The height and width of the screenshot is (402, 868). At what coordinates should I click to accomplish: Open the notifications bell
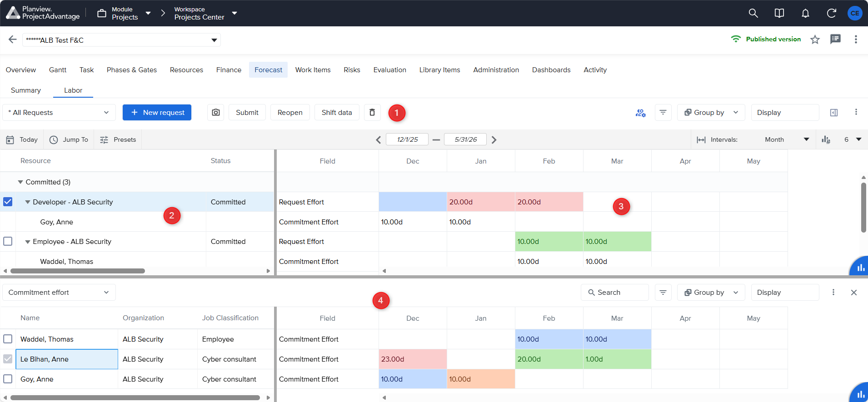805,13
